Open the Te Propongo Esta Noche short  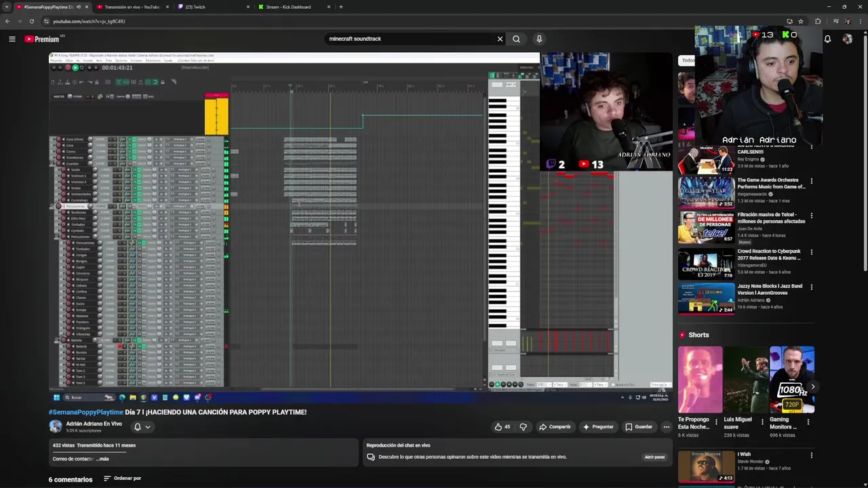pos(700,380)
